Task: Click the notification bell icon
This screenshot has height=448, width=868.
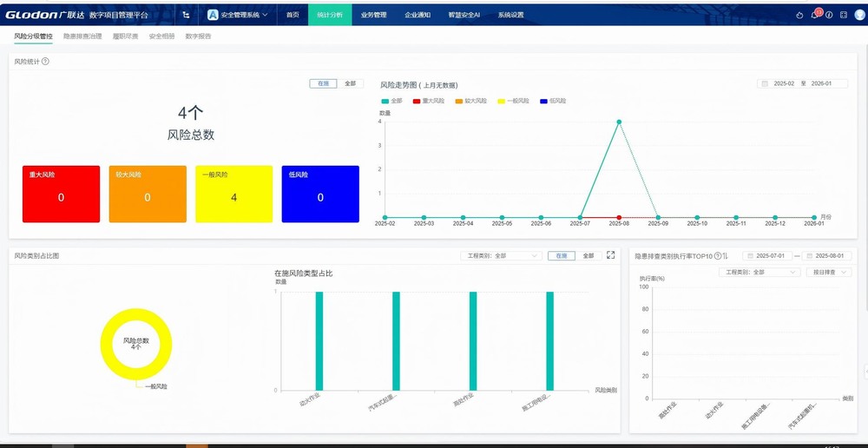Action: pyautogui.click(x=814, y=15)
